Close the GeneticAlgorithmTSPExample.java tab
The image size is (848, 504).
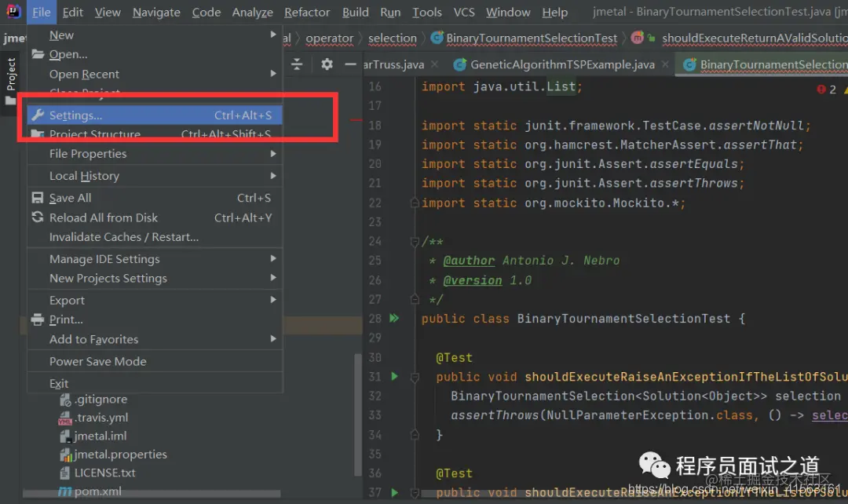pyautogui.click(x=665, y=64)
